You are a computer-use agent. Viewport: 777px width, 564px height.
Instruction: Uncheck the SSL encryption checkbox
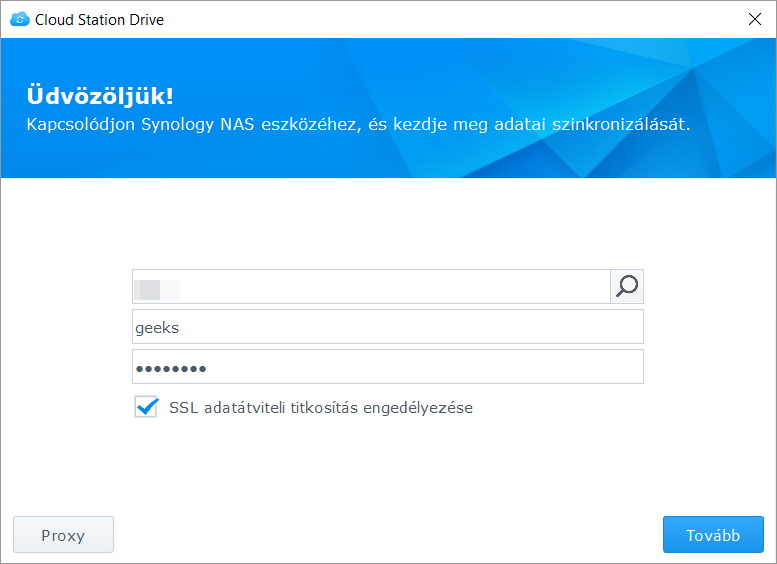pos(147,407)
